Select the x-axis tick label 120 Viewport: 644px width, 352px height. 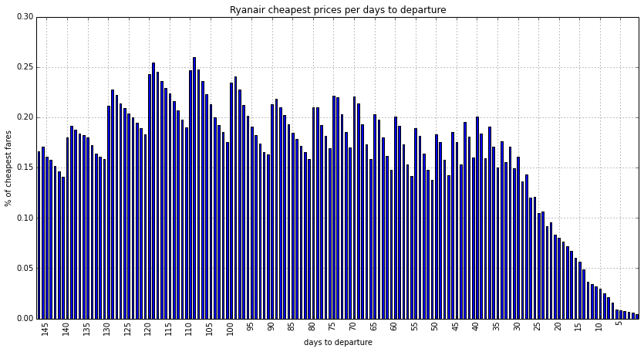[x=148, y=329]
